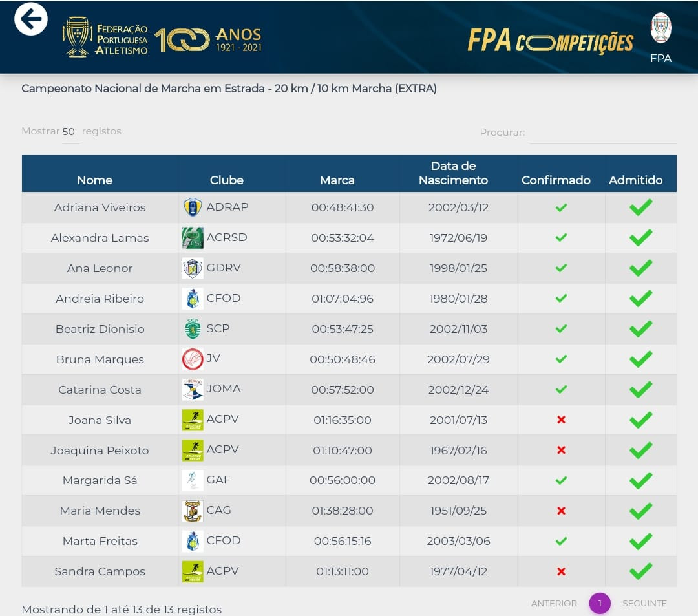Click birth date 1951/09/25

(458, 511)
